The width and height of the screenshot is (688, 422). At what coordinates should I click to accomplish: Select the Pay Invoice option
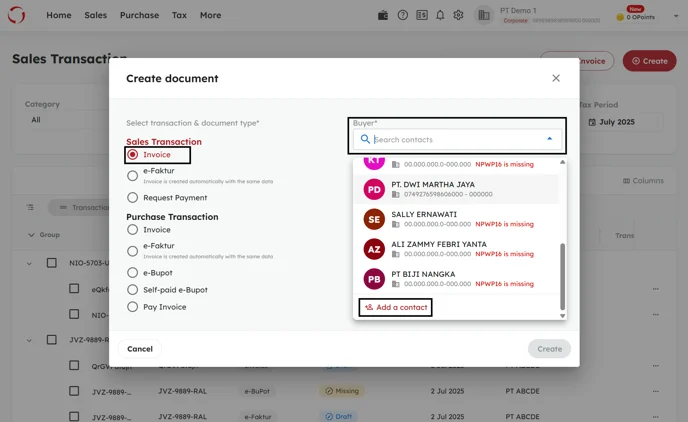133,307
